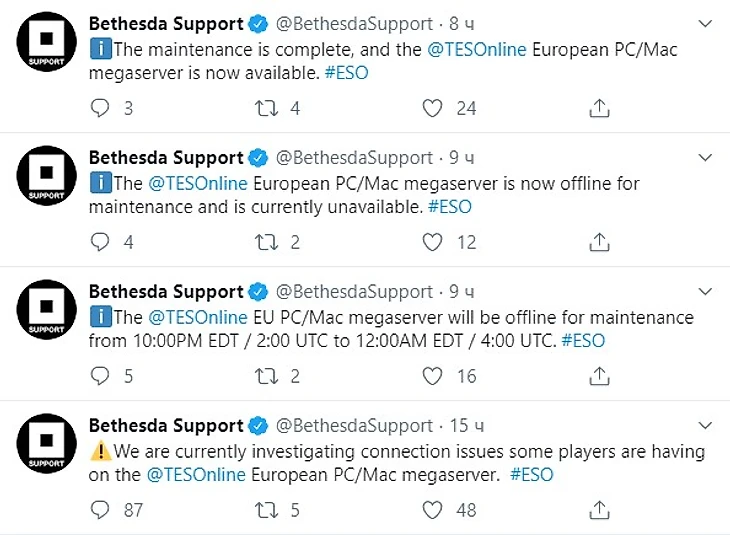Image resolution: width=730 pixels, height=535 pixels.
Task: Like the maintenance complete tweet
Action: click(x=432, y=108)
